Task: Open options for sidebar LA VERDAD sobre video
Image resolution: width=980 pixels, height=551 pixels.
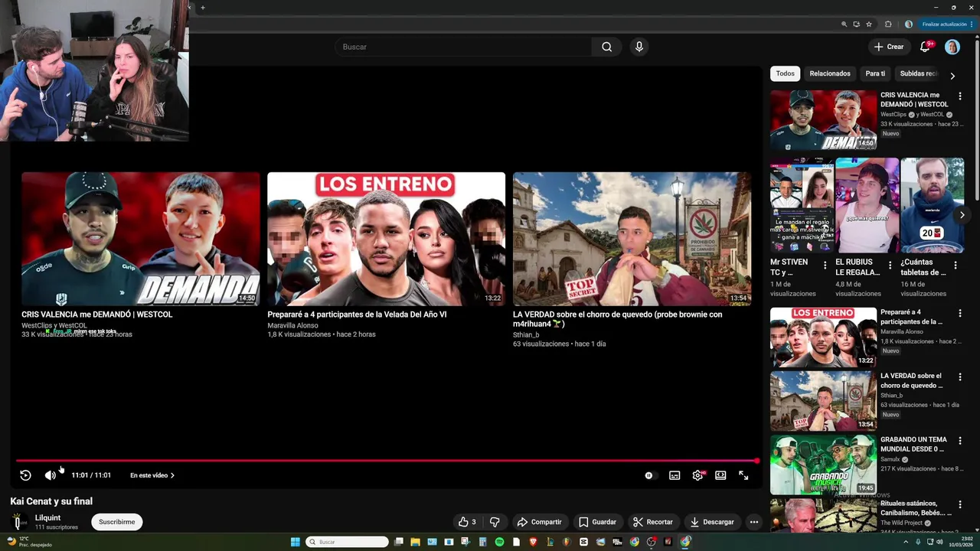Action: click(x=959, y=377)
